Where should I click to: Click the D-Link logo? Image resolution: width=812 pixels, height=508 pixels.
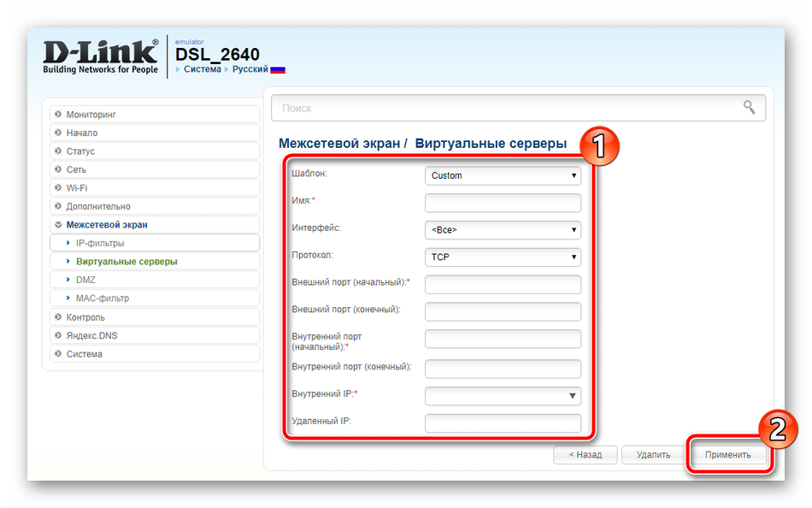pyautogui.click(x=100, y=56)
